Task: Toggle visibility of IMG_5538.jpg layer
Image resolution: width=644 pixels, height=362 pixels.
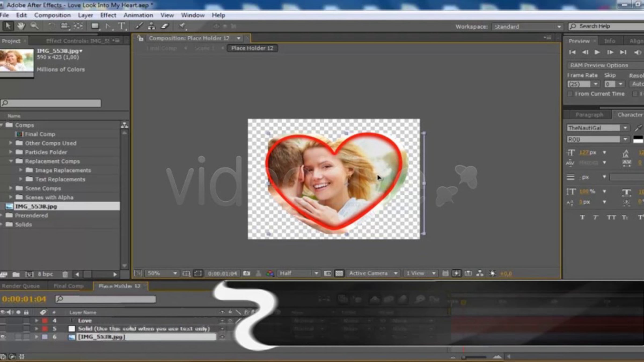Action: 3,337
